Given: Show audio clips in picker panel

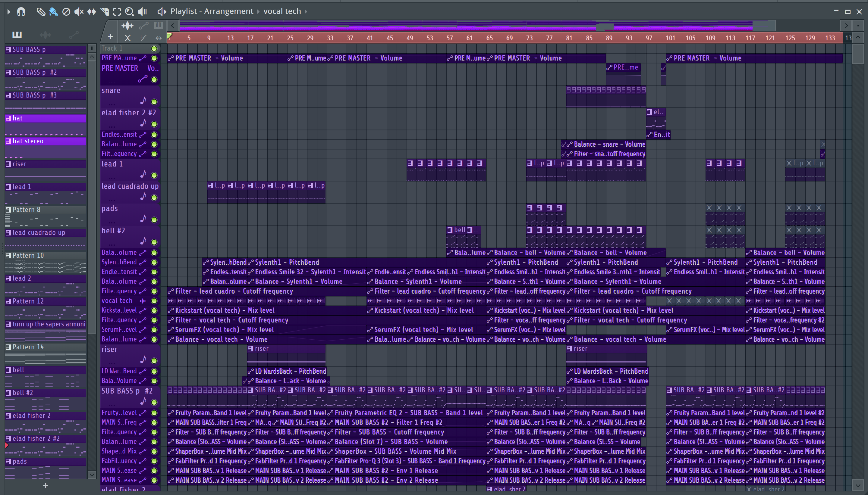Looking at the screenshot, I should coord(45,34).
